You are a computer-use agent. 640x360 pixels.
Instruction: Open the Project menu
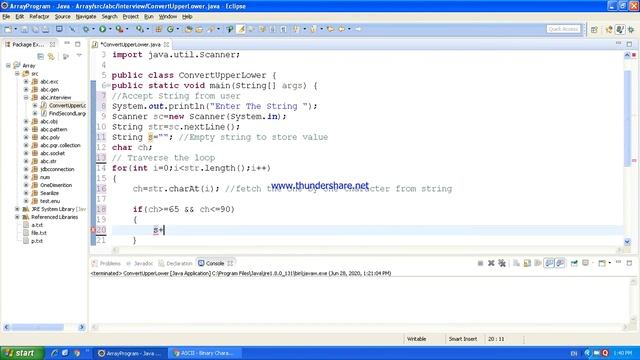131,17
